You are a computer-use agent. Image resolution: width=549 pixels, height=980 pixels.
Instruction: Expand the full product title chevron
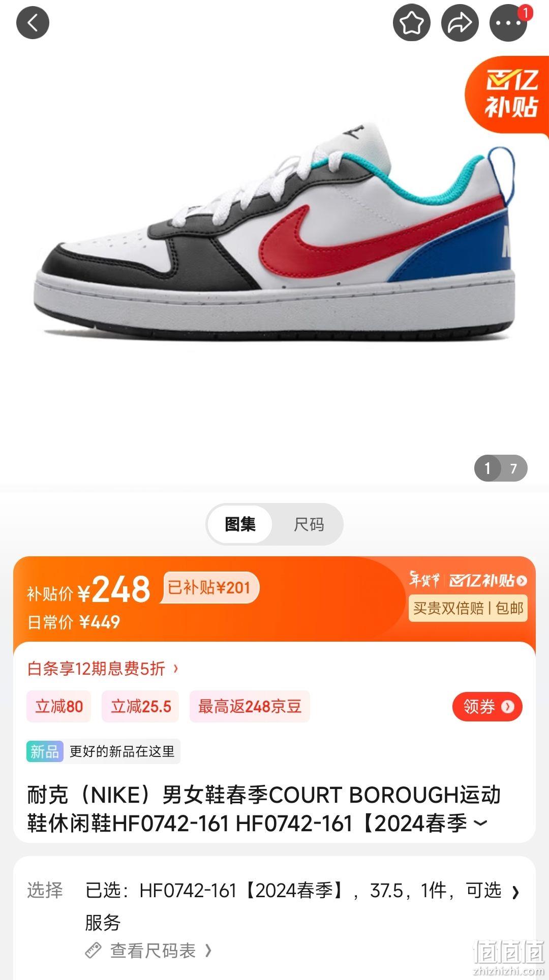pyautogui.click(x=480, y=823)
